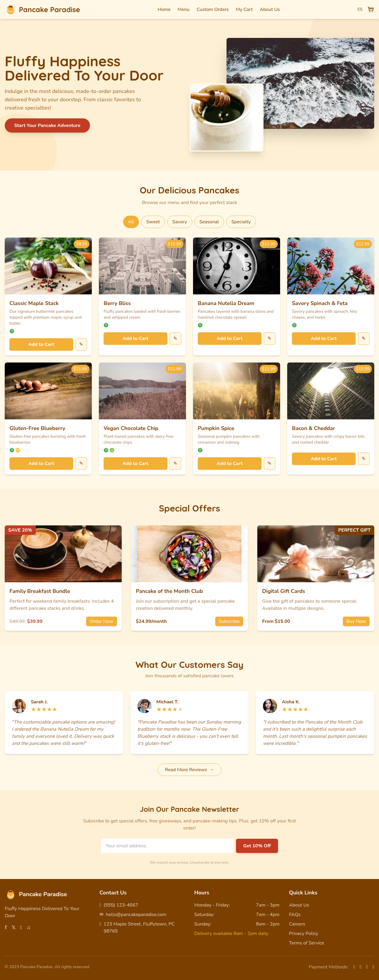
Task: Click pencil customize icon for Berry Bliss
Action: (175, 338)
